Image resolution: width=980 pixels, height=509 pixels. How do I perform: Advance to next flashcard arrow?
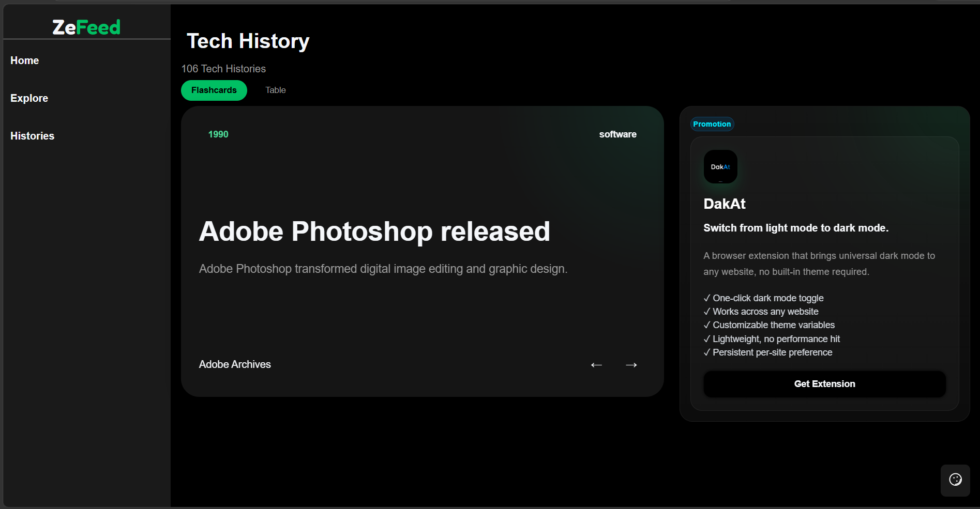[631, 365]
